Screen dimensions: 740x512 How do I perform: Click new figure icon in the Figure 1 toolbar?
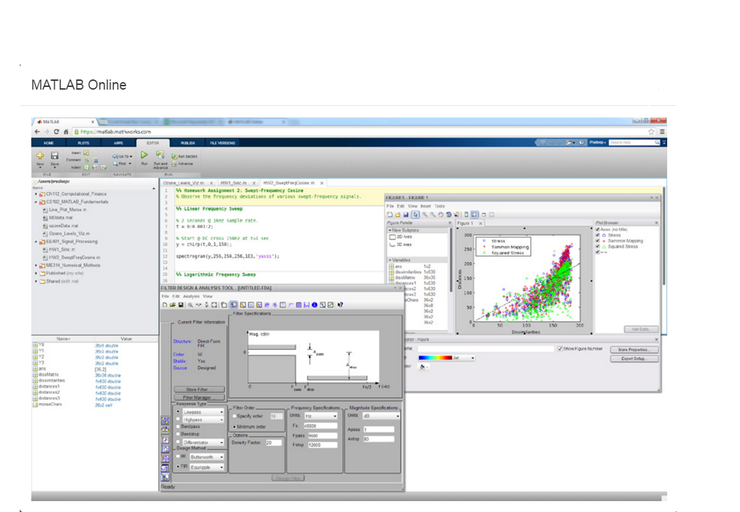[x=390, y=215]
